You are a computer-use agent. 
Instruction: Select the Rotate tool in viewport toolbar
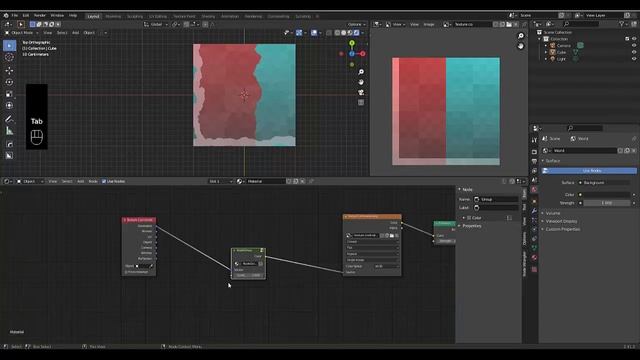click(9, 82)
